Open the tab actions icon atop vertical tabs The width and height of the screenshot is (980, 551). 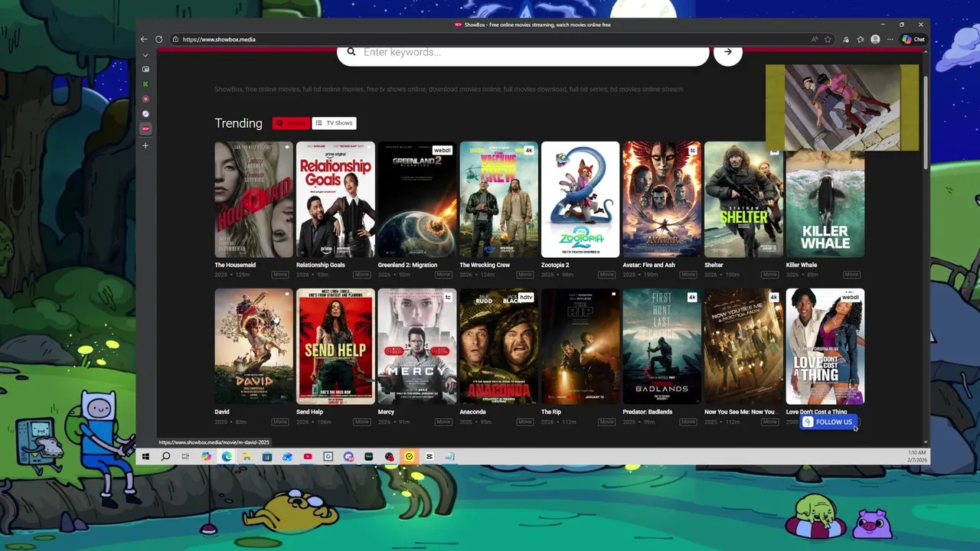click(145, 69)
